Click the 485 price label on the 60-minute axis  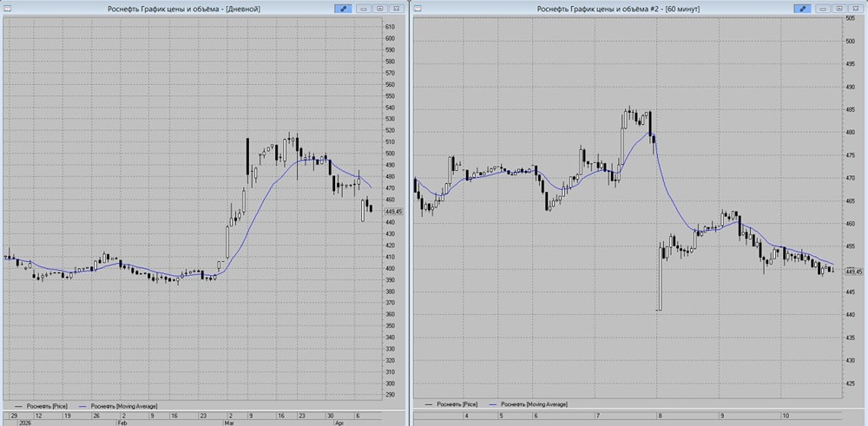click(849, 109)
